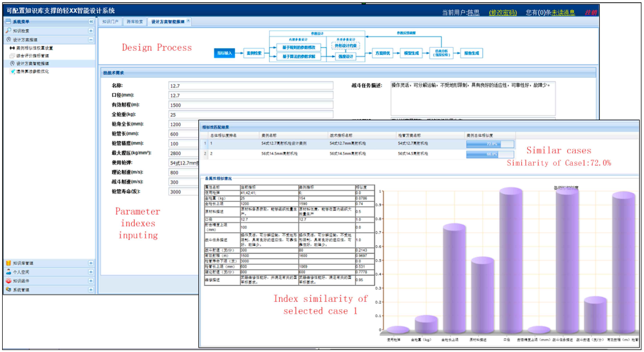Collapse the sidebar with the double-arrow button

click(91, 22)
